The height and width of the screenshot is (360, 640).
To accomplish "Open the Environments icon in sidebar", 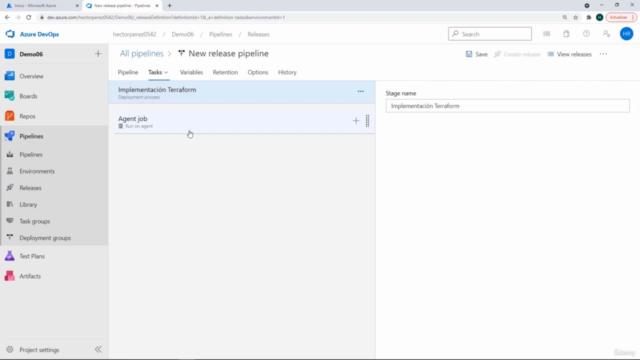I will pyautogui.click(x=10, y=171).
